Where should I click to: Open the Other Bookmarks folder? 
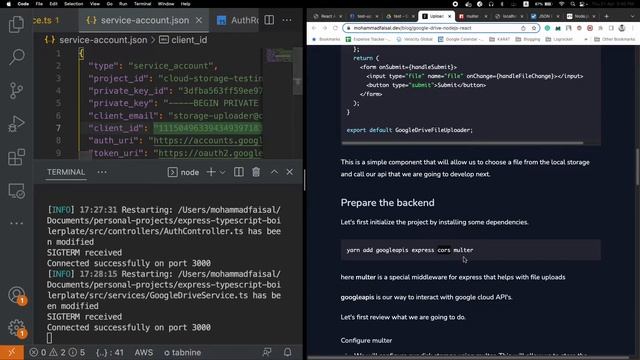(x=614, y=39)
